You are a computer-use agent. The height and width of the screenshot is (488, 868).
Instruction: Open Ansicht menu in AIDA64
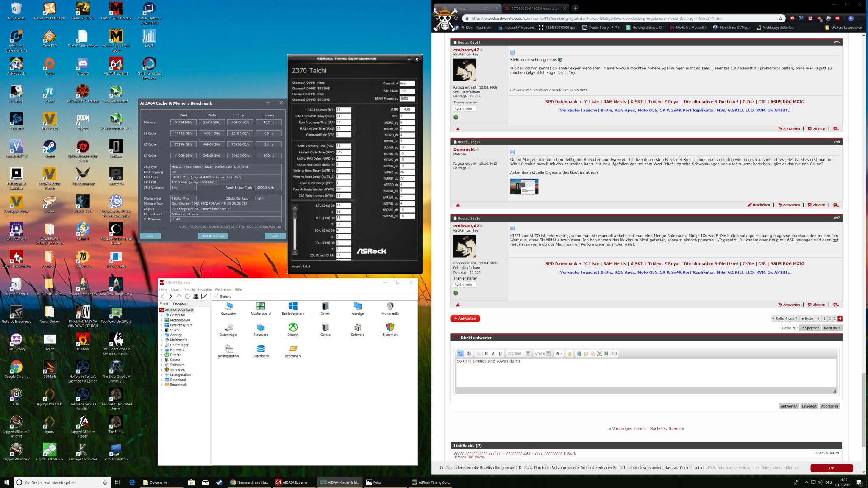176,289
